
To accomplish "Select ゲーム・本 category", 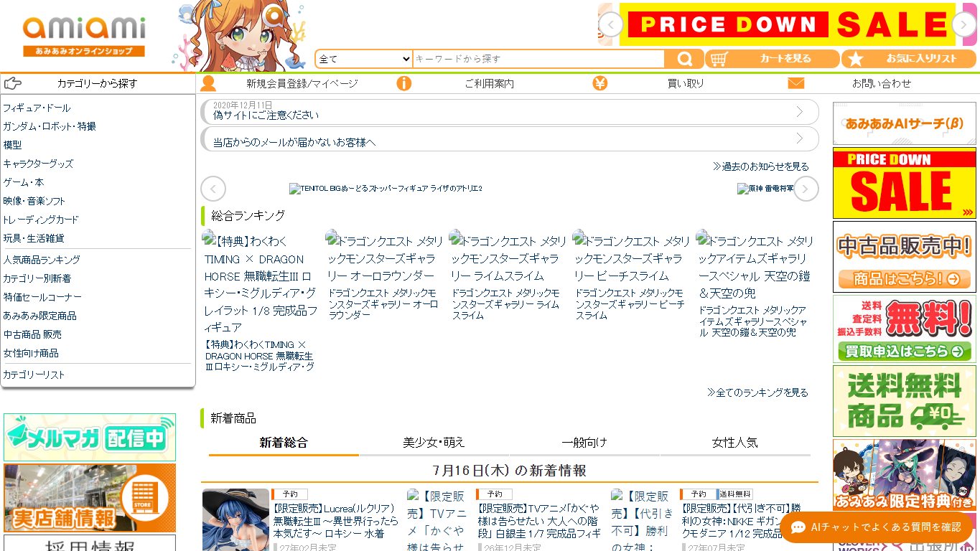I will [24, 182].
